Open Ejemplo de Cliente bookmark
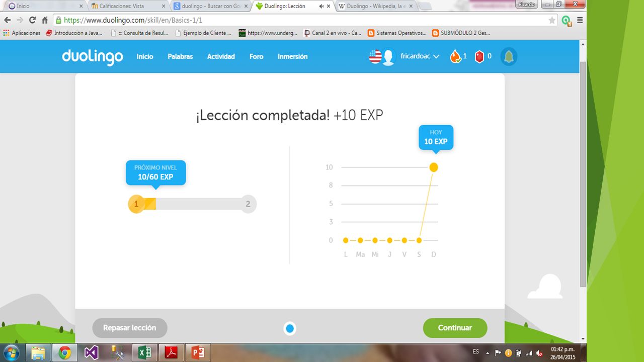Viewport: 644px width, 362px height. (x=203, y=33)
